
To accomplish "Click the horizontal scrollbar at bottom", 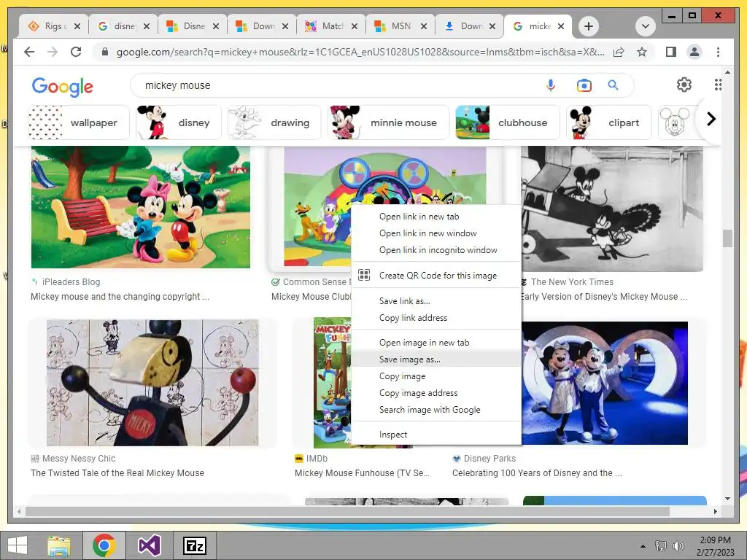I will (347, 511).
